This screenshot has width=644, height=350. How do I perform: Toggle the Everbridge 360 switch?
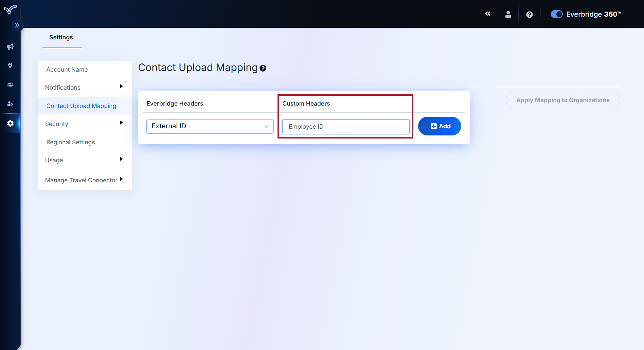coord(556,14)
